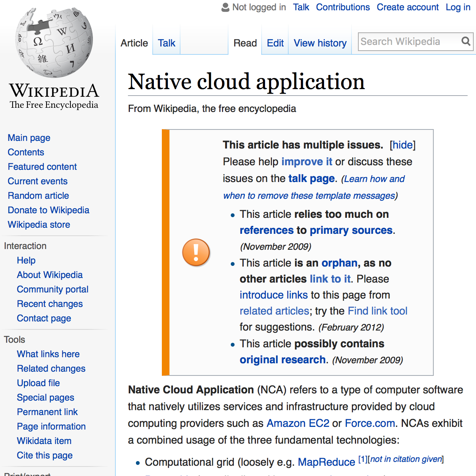This screenshot has width=476, height=476.
Task: Open the Contributions page
Action: (x=342, y=7)
